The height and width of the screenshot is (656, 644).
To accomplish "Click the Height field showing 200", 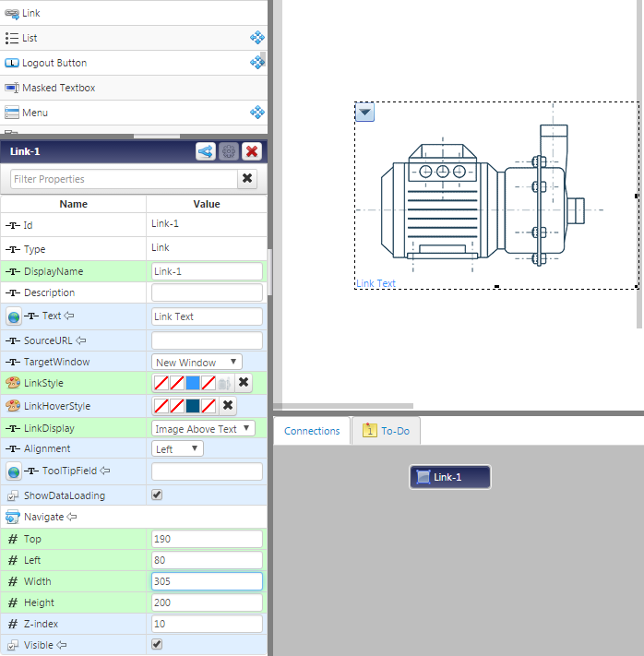I will (207, 602).
